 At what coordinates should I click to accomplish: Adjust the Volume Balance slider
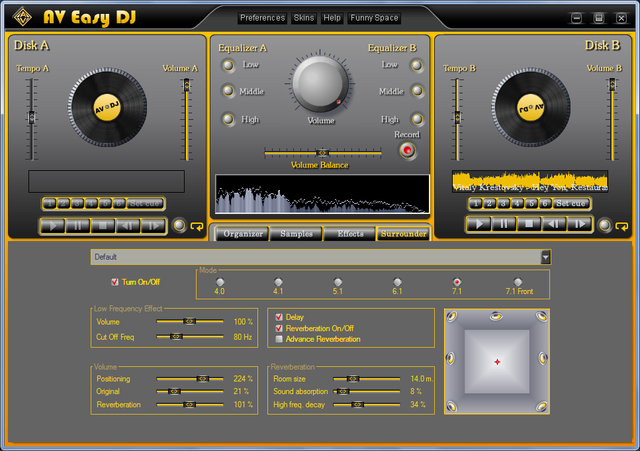(x=322, y=153)
